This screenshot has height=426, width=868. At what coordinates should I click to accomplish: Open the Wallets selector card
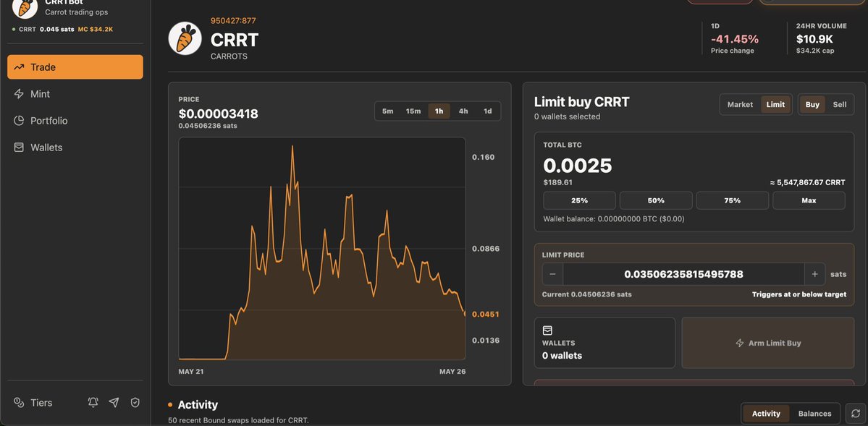tap(604, 342)
